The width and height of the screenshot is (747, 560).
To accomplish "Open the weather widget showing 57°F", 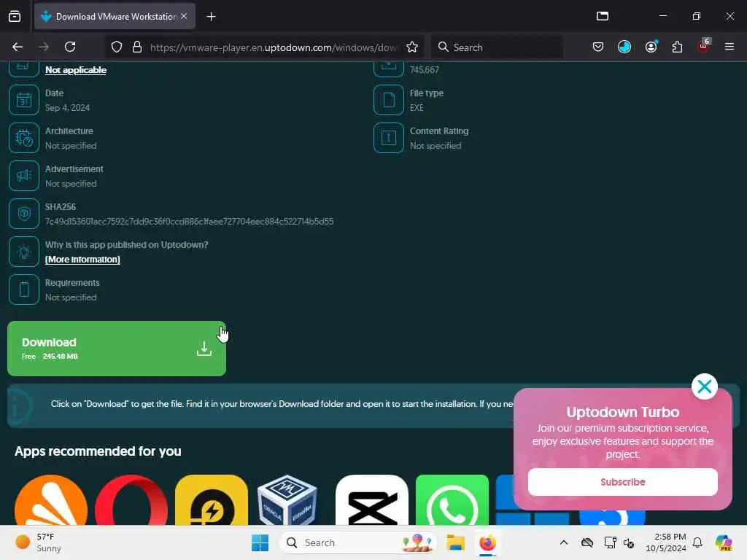I will tap(39, 542).
